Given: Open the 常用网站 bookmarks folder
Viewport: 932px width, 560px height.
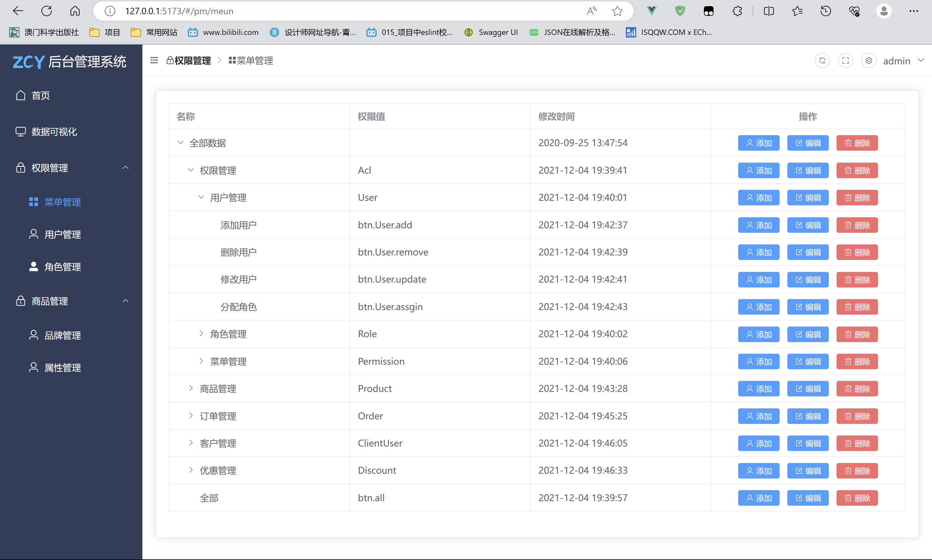Looking at the screenshot, I should tap(154, 32).
